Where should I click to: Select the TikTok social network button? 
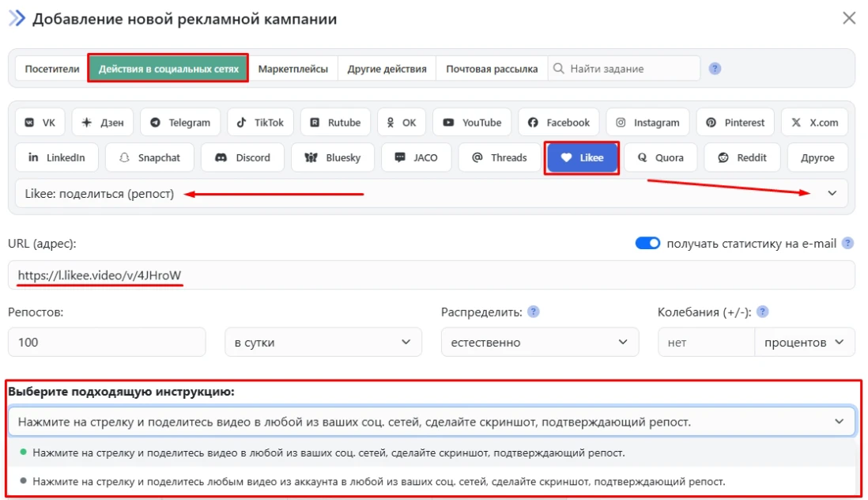tap(261, 123)
